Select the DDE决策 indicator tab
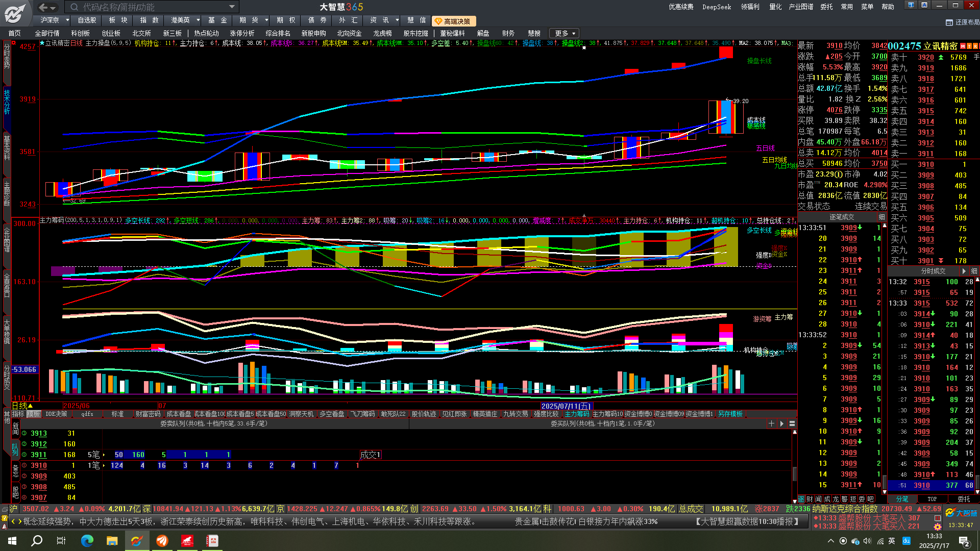 [x=56, y=414]
